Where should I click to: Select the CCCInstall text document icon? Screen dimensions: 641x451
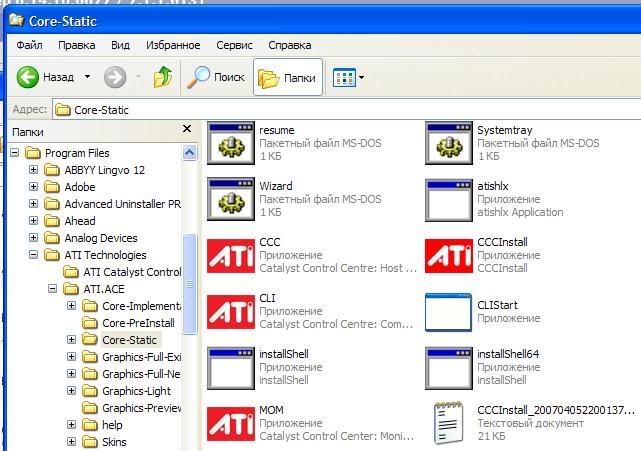click(x=449, y=423)
